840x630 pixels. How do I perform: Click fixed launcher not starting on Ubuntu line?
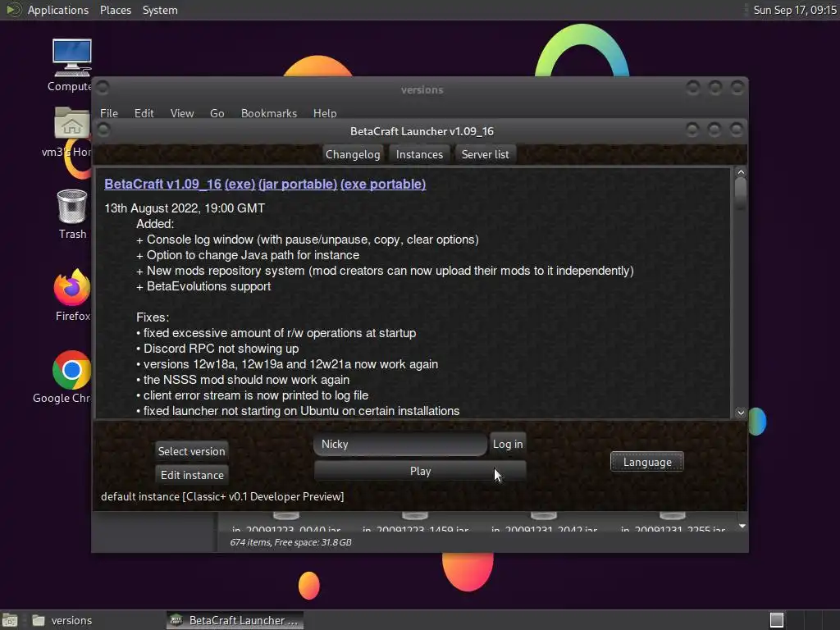pyautogui.click(x=298, y=411)
